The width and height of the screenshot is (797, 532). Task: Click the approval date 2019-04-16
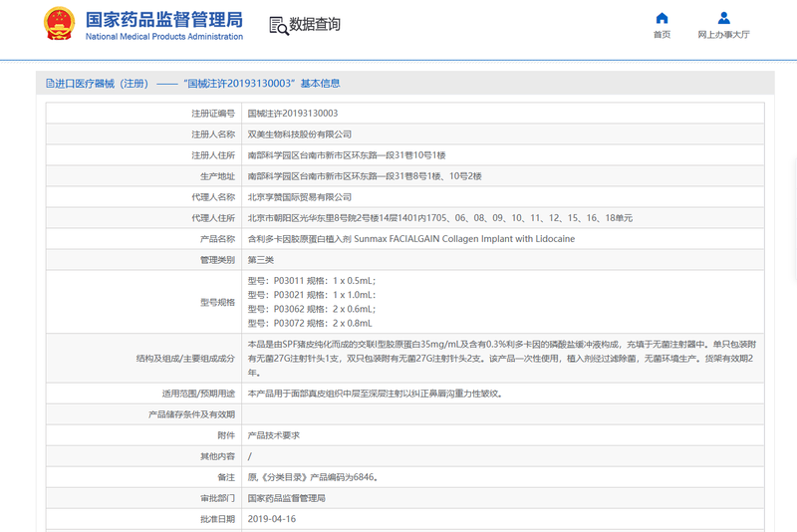[x=271, y=519]
